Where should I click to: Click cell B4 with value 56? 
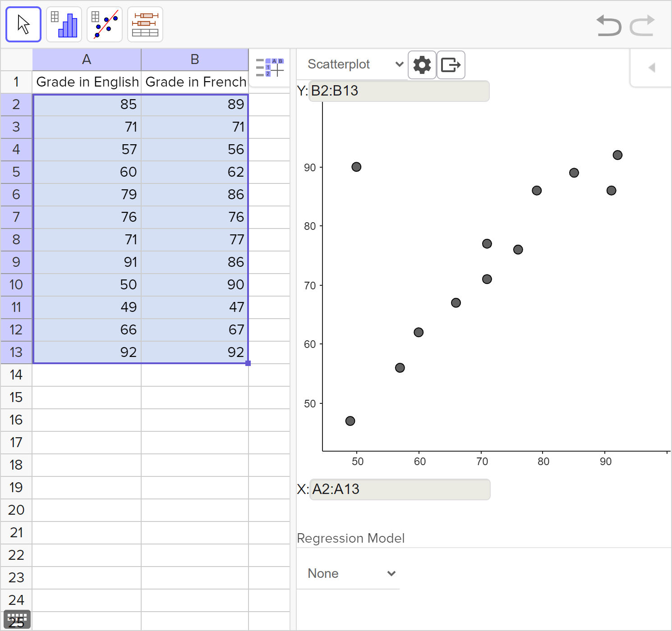click(x=195, y=150)
